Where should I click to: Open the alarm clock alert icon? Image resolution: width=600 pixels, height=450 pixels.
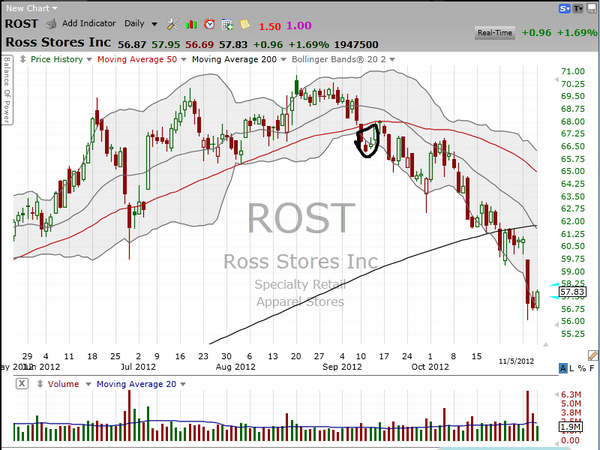click(209, 24)
